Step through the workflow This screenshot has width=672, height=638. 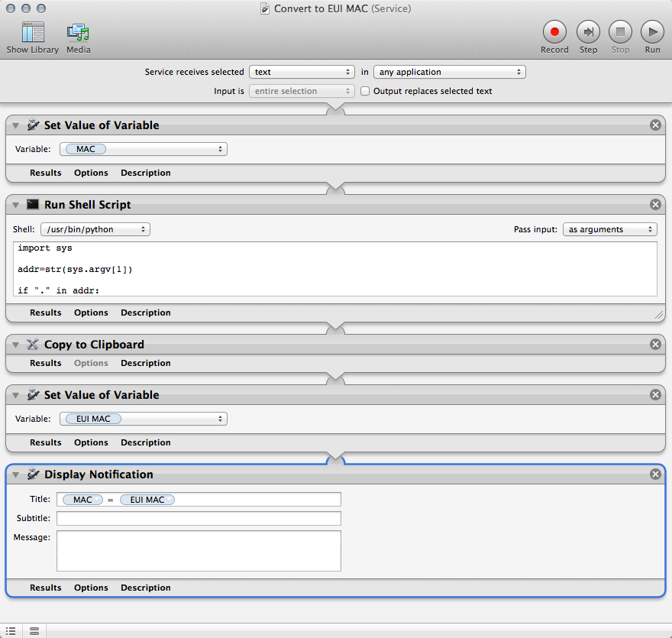(588, 37)
